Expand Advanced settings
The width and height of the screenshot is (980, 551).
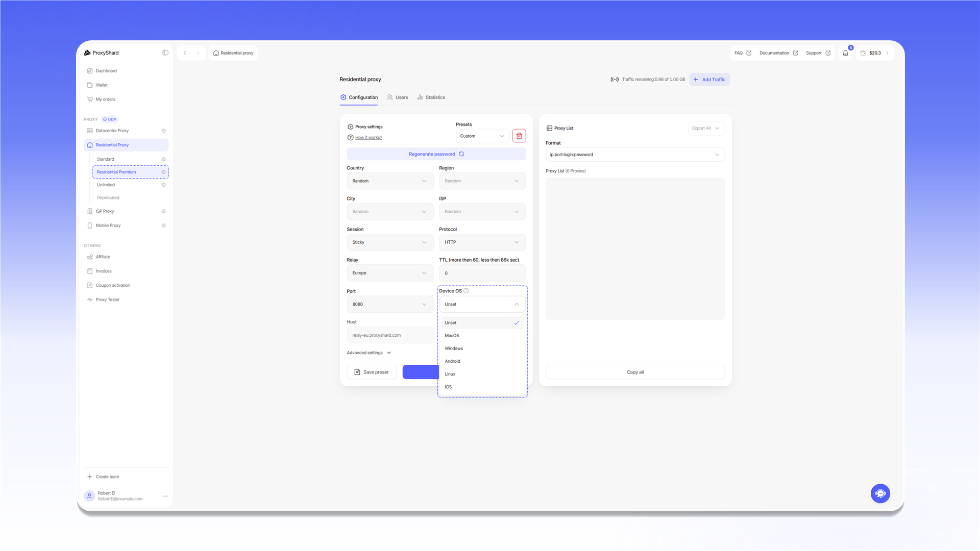pyautogui.click(x=369, y=353)
